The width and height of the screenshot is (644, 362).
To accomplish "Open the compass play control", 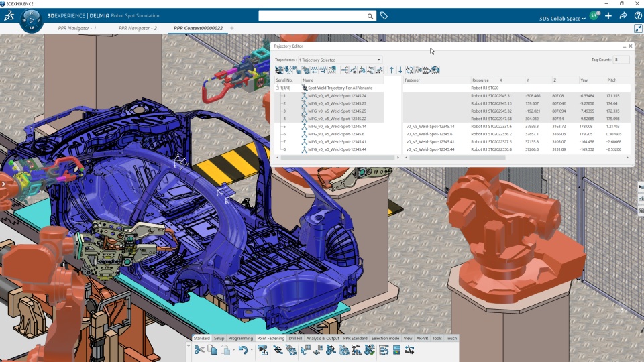I will click(x=32, y=20).
